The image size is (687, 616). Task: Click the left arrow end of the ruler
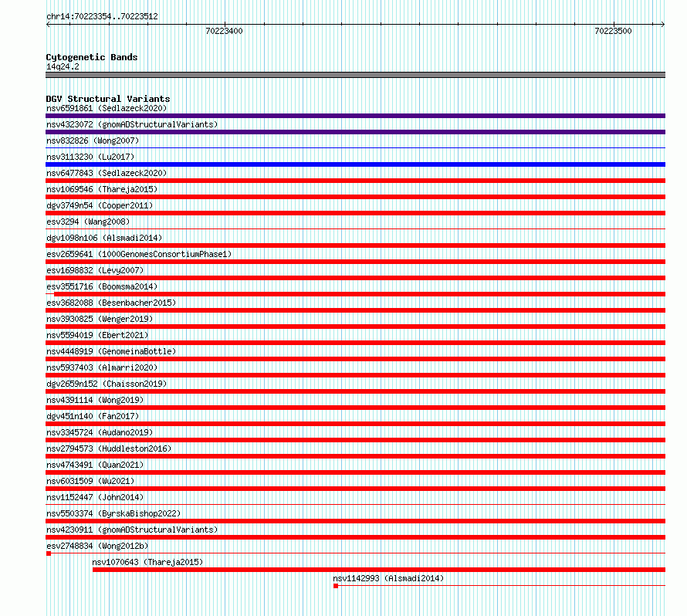click(48, 25)
